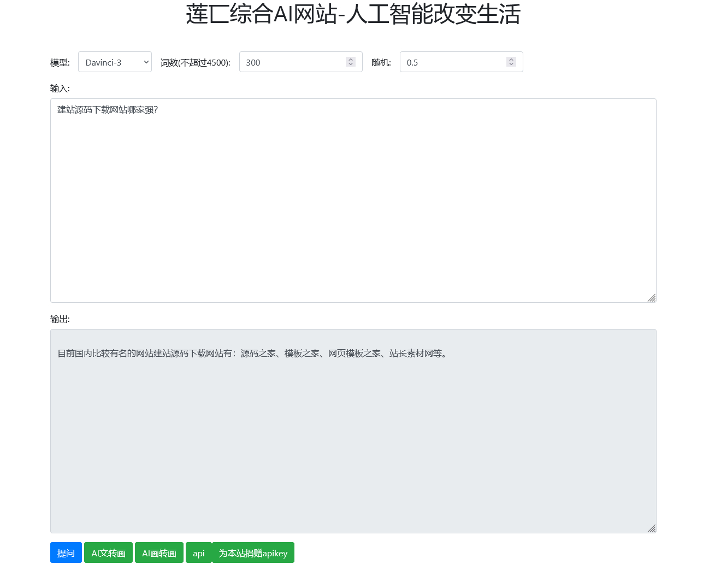Click inside the 输入 question text area
The width and height of the screenshot is (709, 588).
coord(353,200)
